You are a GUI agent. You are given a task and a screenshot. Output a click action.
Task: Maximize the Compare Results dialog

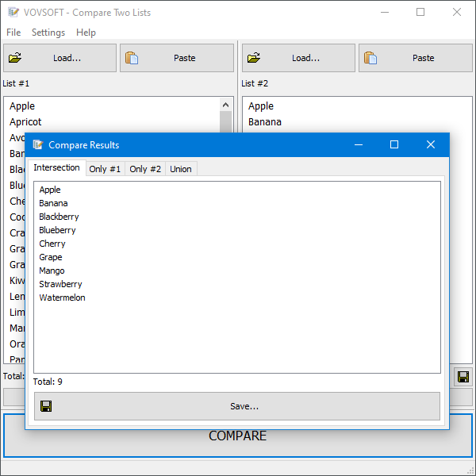coord(394,144)
